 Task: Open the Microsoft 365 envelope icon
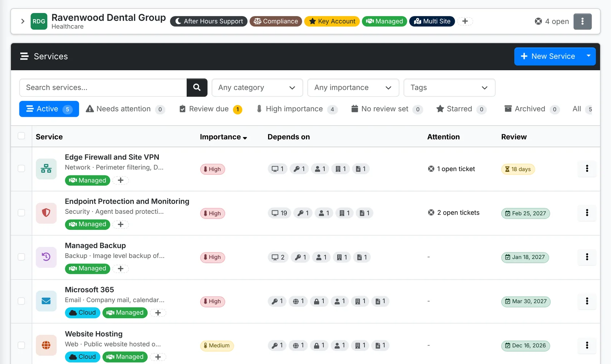tap(46, 301)
